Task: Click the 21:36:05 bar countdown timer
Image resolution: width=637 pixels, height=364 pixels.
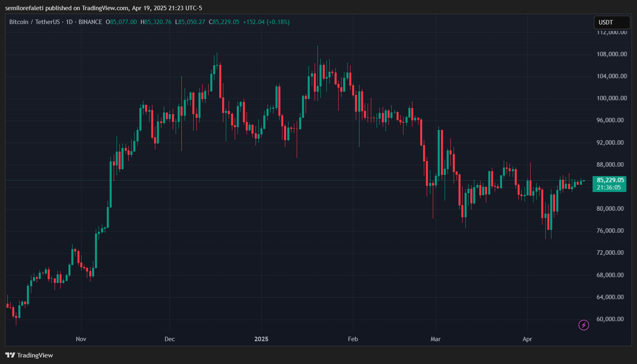Action: tap(609, 188)
